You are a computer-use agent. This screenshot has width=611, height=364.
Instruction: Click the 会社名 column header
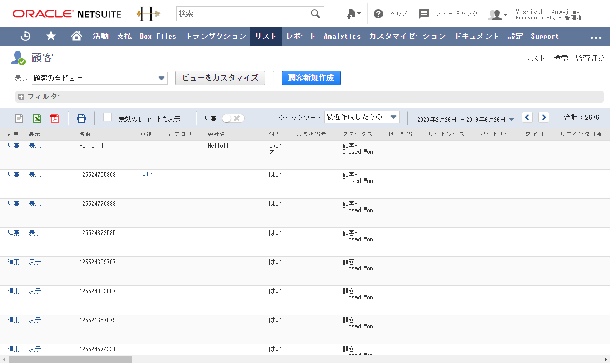217,134
